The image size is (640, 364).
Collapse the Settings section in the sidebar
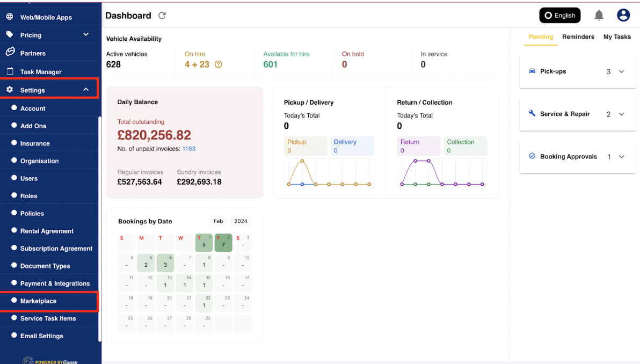tap(85, 89)
